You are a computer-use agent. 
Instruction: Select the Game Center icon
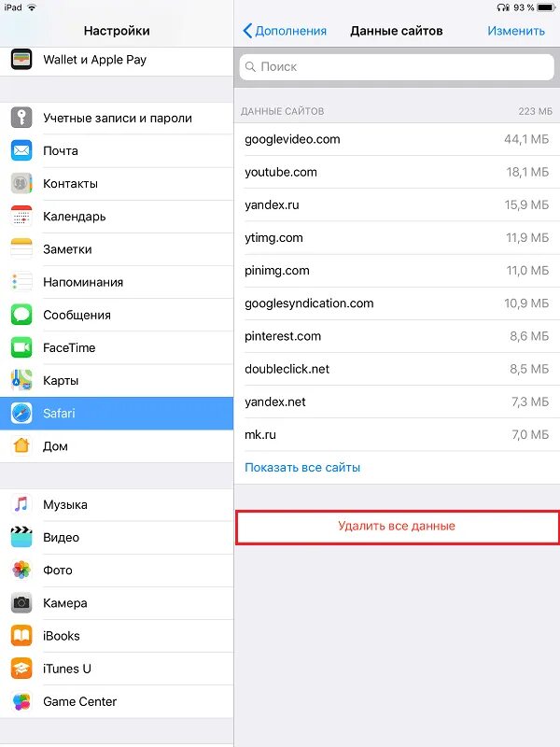click(21, 701)
